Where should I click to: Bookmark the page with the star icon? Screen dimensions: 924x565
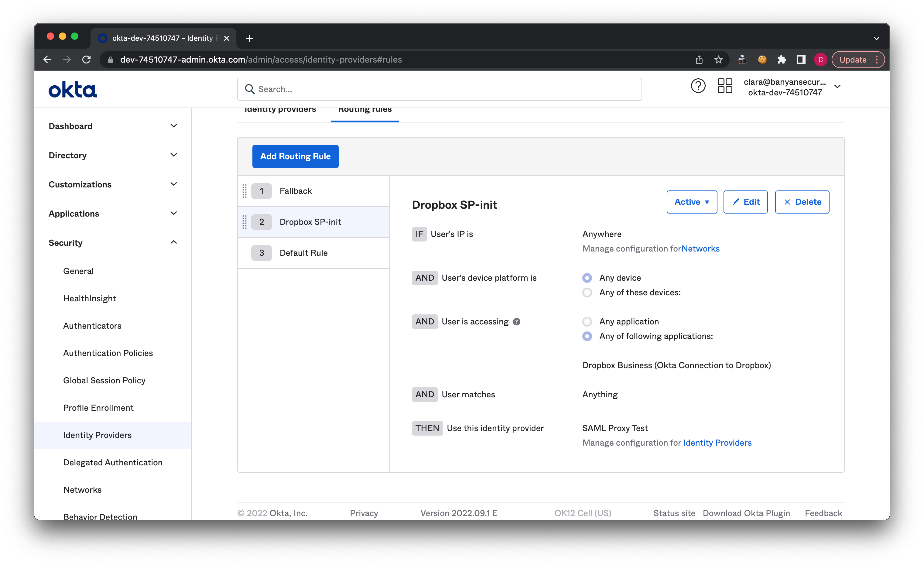[718, 60]
